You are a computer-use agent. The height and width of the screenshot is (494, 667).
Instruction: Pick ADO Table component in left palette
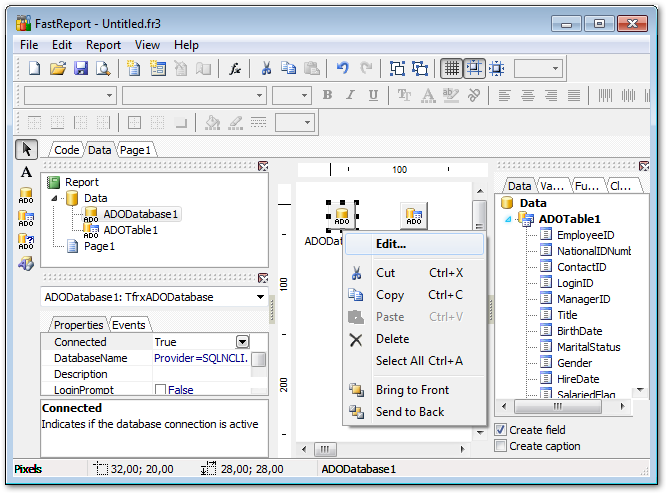click(26, 218)
